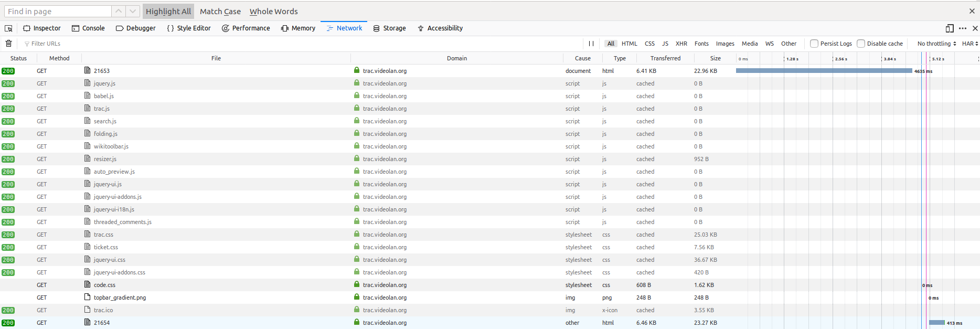Image resolution: width=980 pixels, height=329 pixels.
Task: Sort by Cause column header
Action: 582,58
